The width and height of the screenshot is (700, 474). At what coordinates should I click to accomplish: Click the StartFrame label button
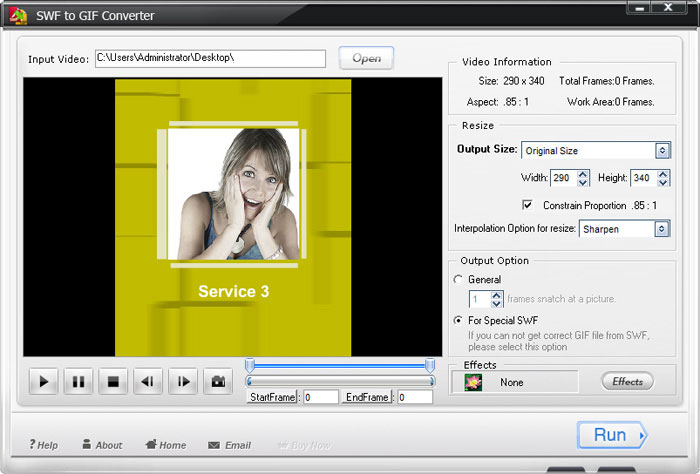273,397
